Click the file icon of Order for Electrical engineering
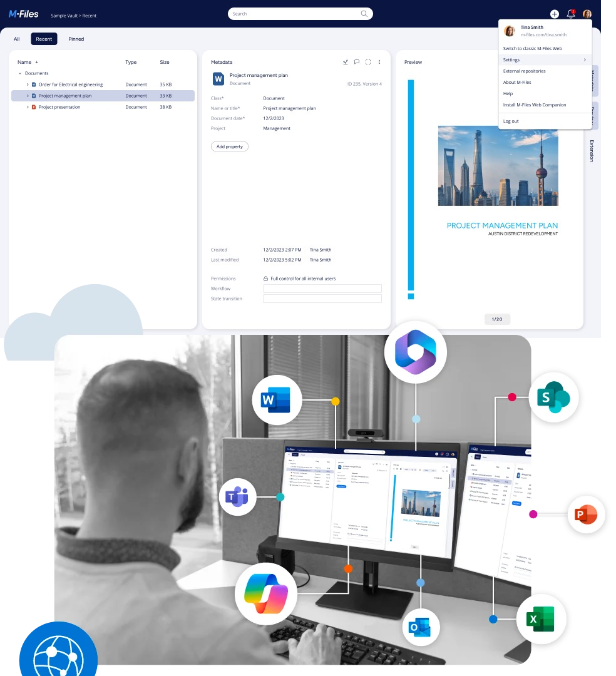 pos(34,84)
